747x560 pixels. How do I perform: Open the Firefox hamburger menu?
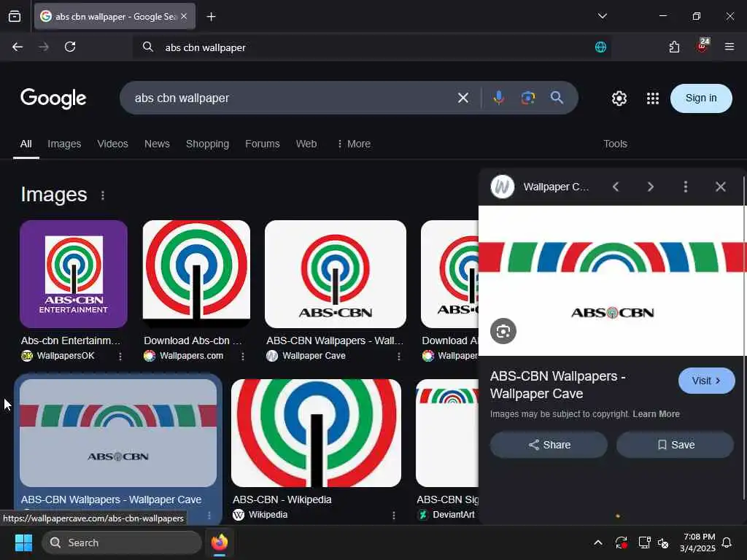[x=729, y=47]
